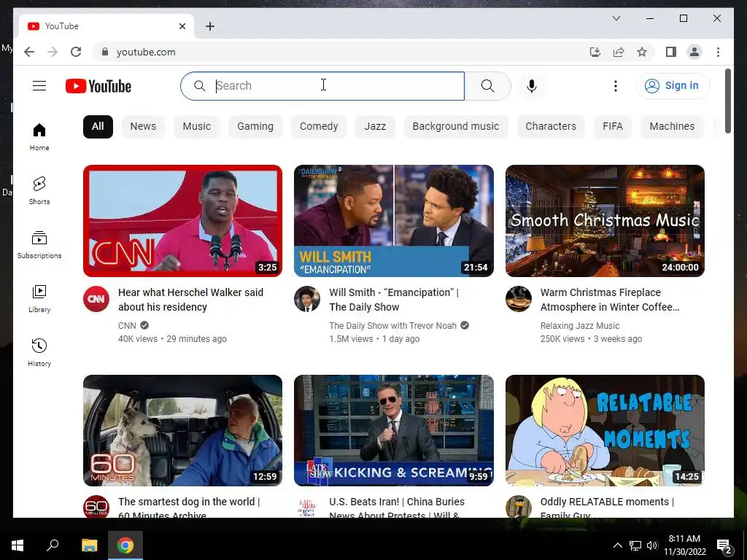Open 'Hear what Herschel Walker said' title
Image resolution: width=747 pixels, height=560 pixels.
[190, 300]
